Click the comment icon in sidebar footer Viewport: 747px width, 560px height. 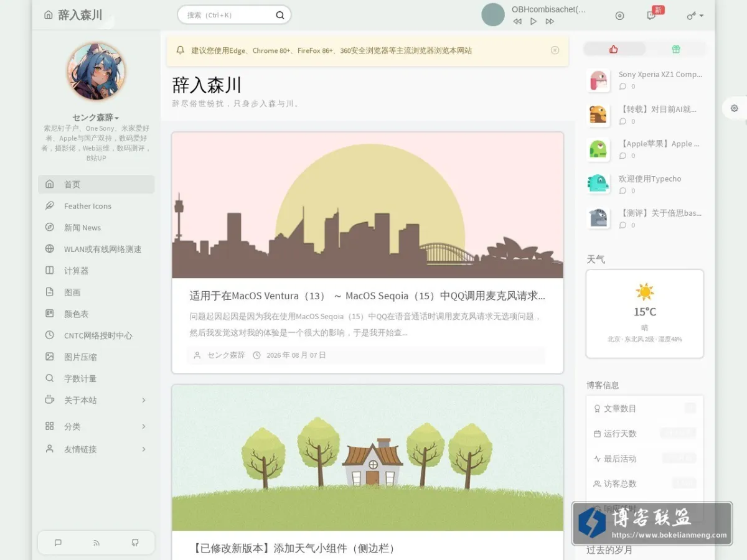click(x=58, y=543)
